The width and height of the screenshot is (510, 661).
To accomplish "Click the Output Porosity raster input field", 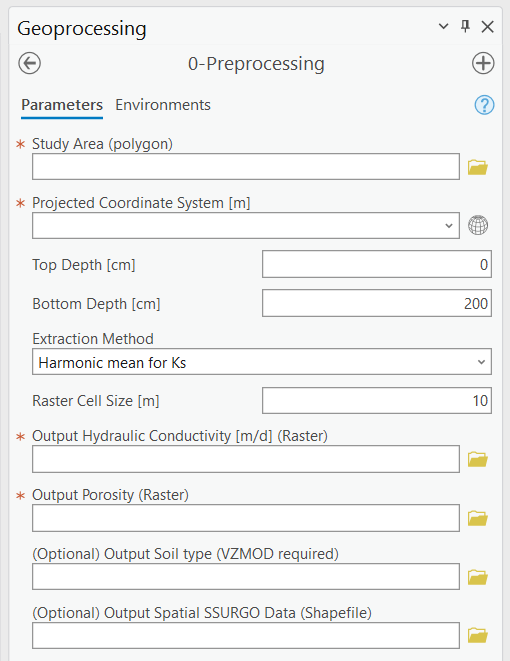I will [246, 518].
